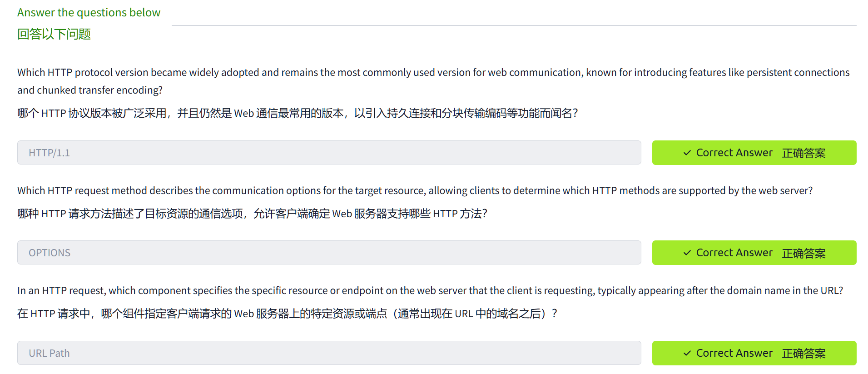Viewport: 868px width, 374px height.
Task: Click the English question about HTTP request method
Action: 415,190
